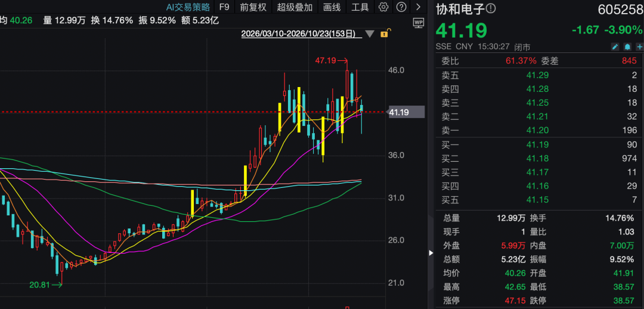Click the 量比 1.03 value
The image size is (644, 309).
click(626, 231)
